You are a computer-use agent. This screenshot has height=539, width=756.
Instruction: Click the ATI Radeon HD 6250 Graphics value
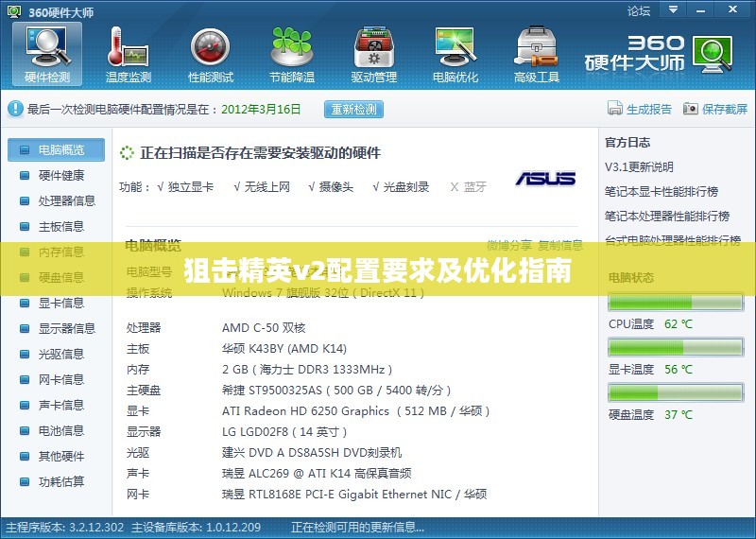(356, 411)
